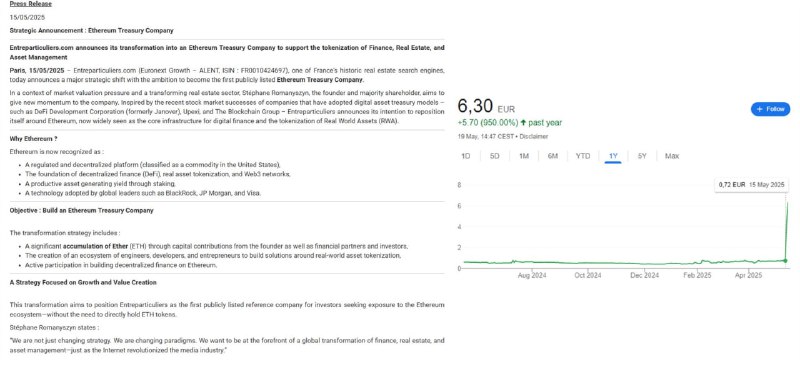Click the 0,72 EUR chart tooltip
The width and height of the screenshot is (800, 367).
pyautogui.click(x=751, y=185)
